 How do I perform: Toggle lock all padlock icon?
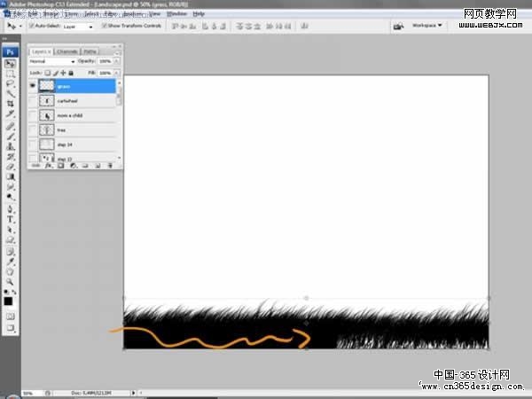[x=71, y=73]
